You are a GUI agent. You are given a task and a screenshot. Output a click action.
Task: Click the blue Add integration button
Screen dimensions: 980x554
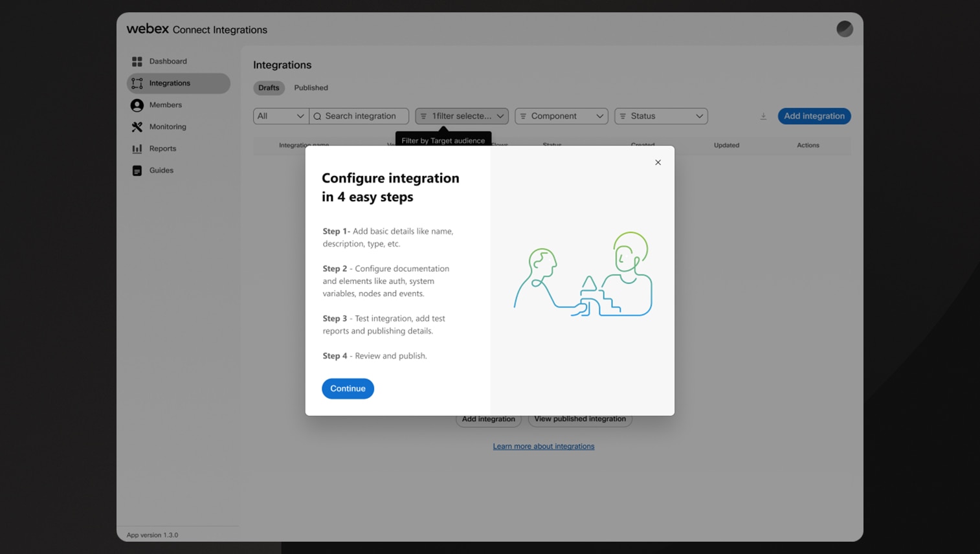(814, 116)
